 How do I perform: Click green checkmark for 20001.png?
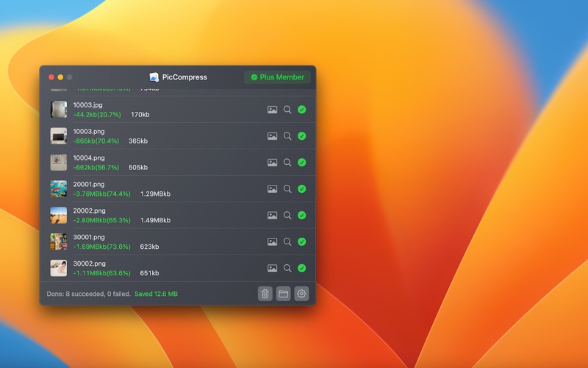pos(302,189)
